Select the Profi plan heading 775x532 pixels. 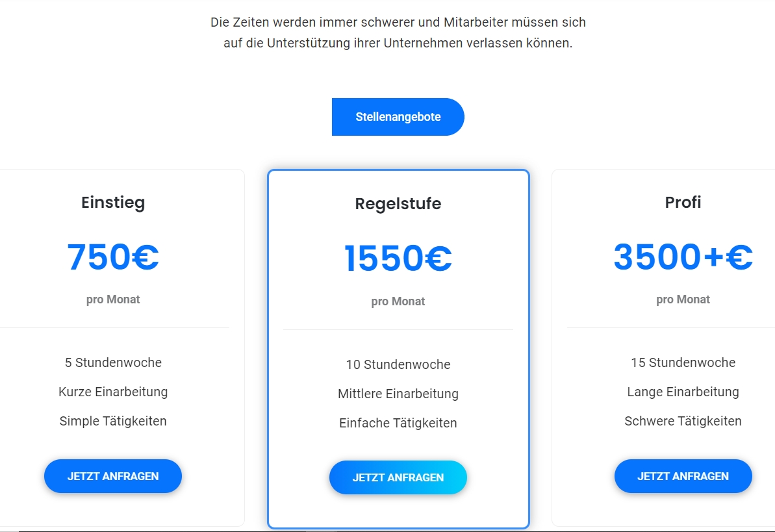coord(683,202)
